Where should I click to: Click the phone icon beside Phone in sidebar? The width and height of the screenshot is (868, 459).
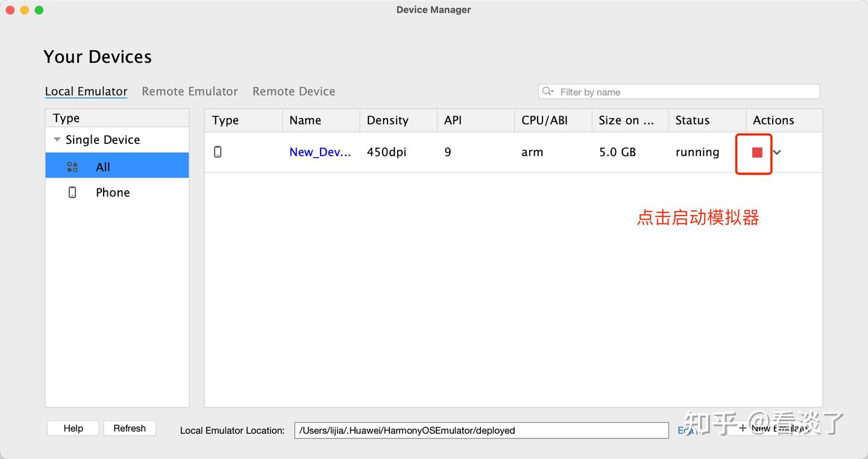point(72,192)
